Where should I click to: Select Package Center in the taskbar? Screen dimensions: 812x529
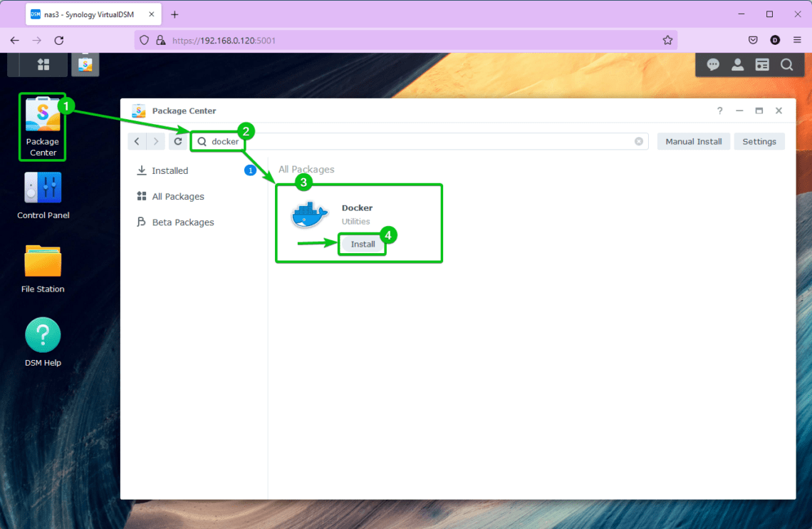[x=85, y=64]
